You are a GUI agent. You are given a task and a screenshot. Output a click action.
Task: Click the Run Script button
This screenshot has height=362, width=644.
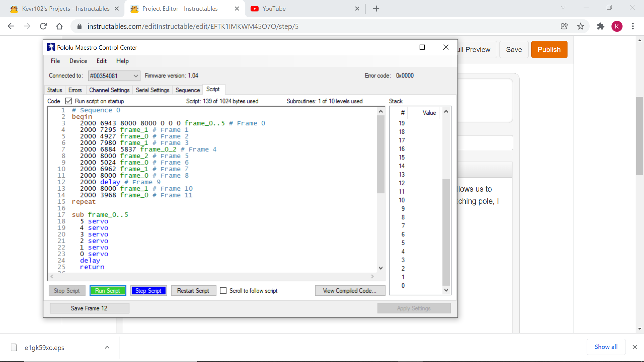[x=108, y=291]
